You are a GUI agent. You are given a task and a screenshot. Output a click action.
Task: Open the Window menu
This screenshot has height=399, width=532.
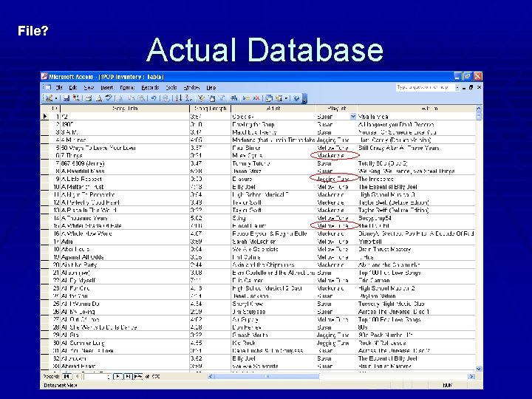pos(191,87)
